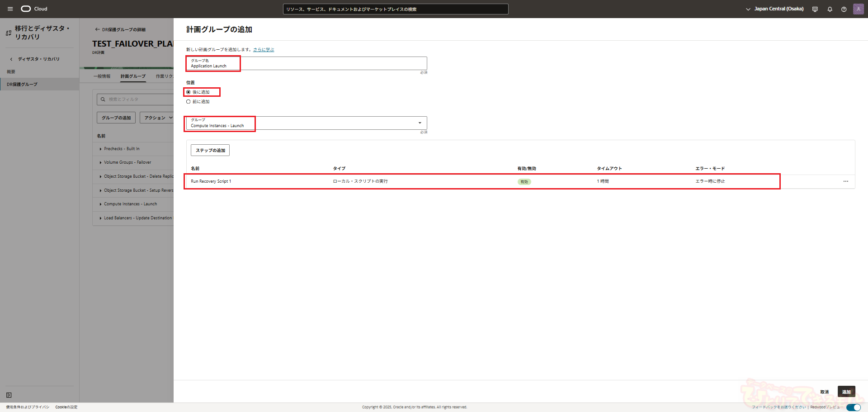Open the notifications bell
Image resolution: width=868 pixels, height=412 pixels.
point(830,9)
